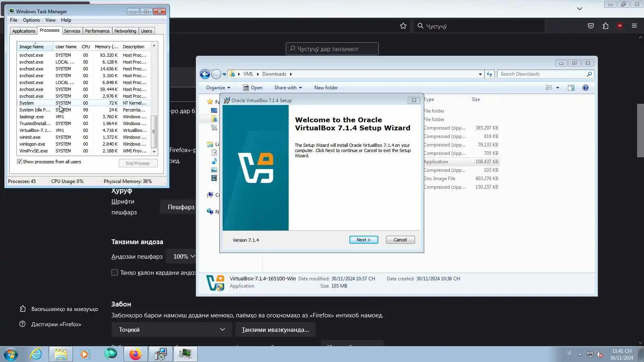The width and height of the screenshot is (644, 362).
Task: Expand the breadcrumb arrow after Downloads
Action: 291,74
